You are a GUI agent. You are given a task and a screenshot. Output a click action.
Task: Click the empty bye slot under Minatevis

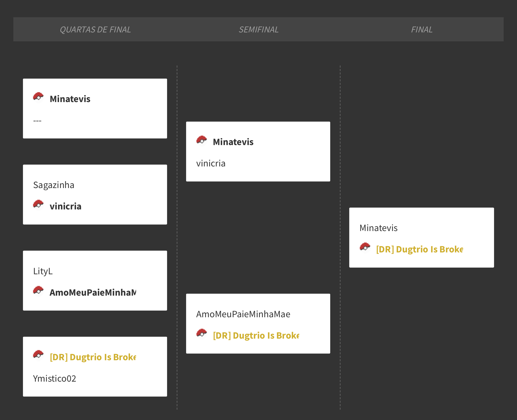37,120
